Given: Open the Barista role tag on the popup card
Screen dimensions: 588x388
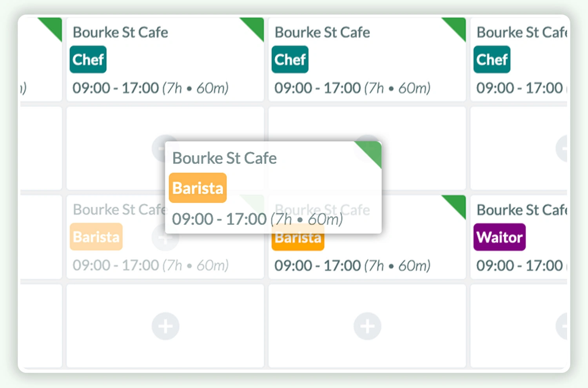Looking at the screenshot, I should tap(198, 188).
